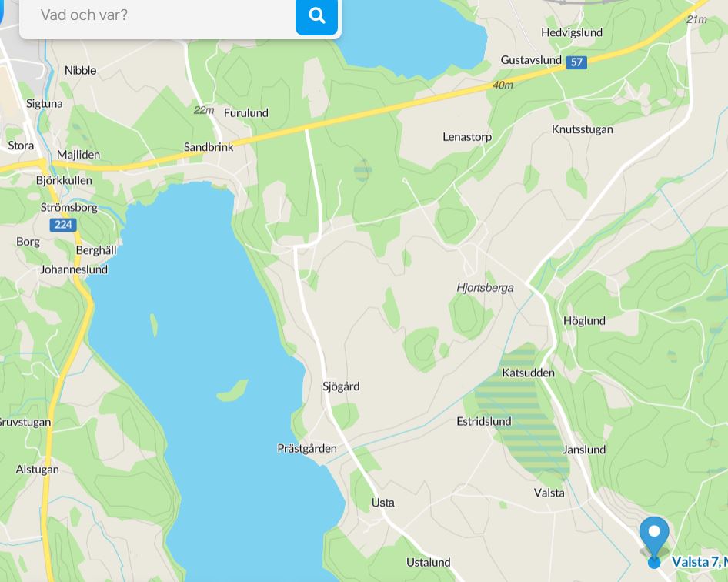This screenshot has height=582, width=728.
Task: Click the Johanneslund place label
Action: [74, 269]
